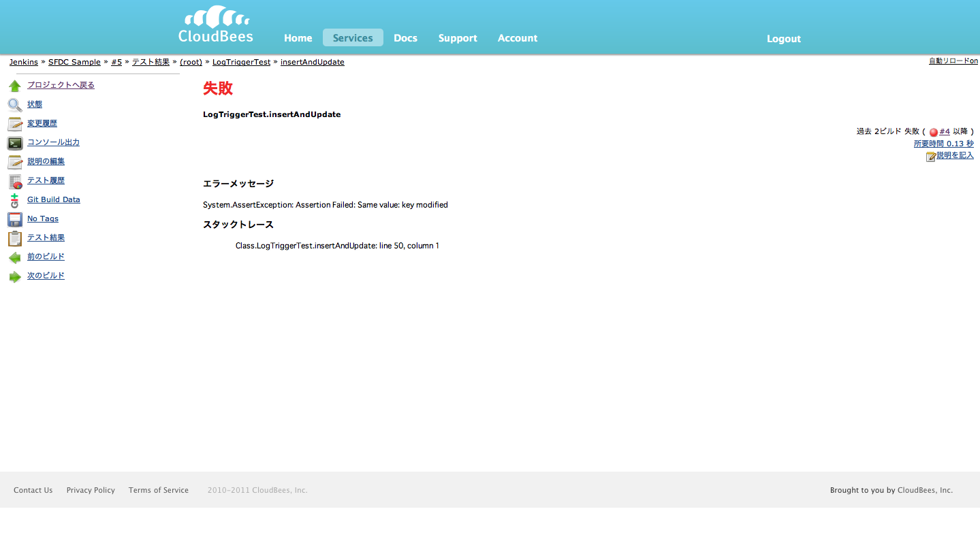The height and width of the screenshot is (537, 980).
Task: Open the Home menu tab
Action: (x=298, y=38)
